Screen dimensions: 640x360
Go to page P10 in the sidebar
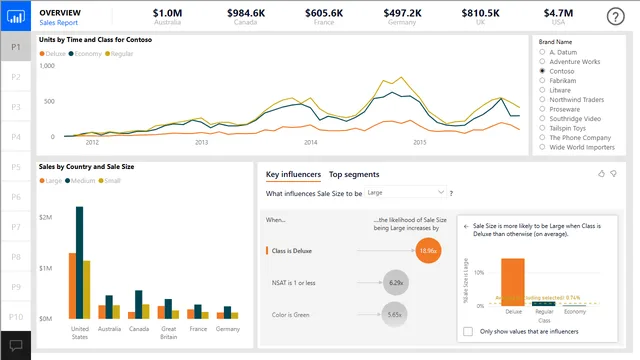click(x=16, y=317)
